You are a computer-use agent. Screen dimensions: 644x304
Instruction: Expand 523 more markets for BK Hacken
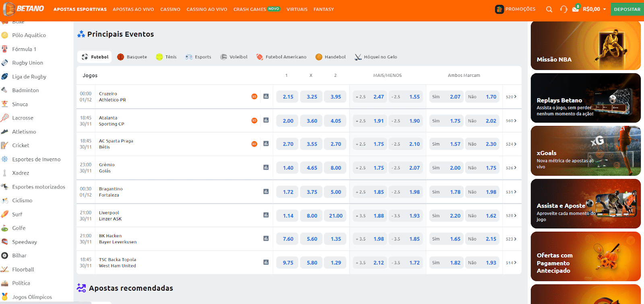click(511, 239)
